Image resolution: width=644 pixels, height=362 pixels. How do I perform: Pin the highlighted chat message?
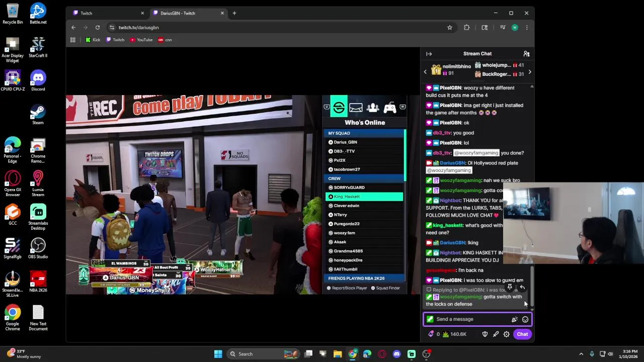[x=510, y=287]
